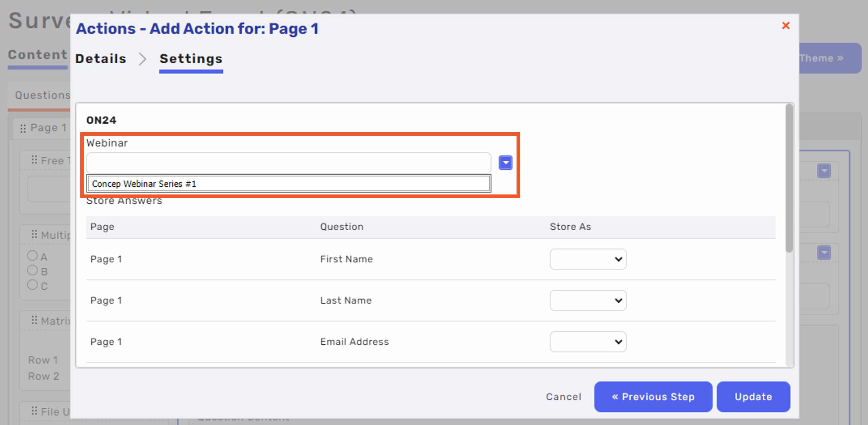Click Row 2 in background matrix question
Viewport: 868px width, 425px height.
[x=43, y=376]
